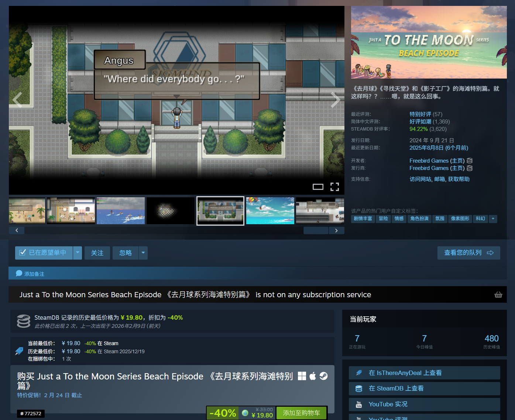The height and width of the screenshot is (420, 515).
Task: Show next screenshot with right arrow
Action: pyautogui.click(x=335, y=100)
